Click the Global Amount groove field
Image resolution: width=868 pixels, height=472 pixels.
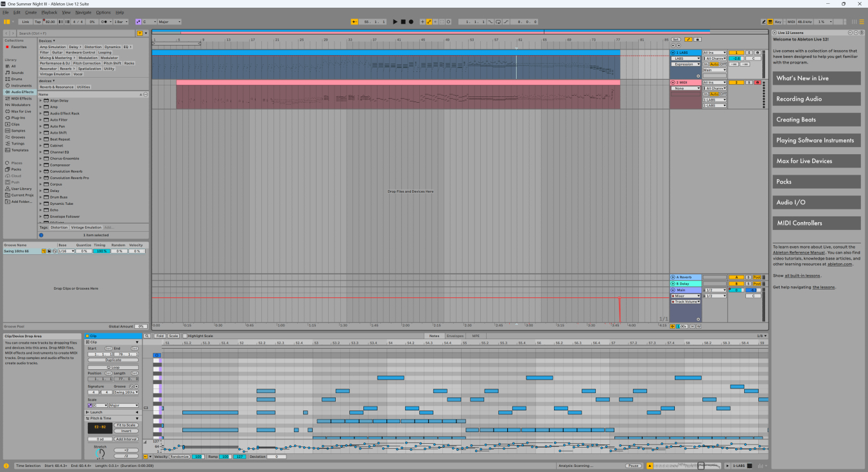pyautogui.click(x=141, y=326)
